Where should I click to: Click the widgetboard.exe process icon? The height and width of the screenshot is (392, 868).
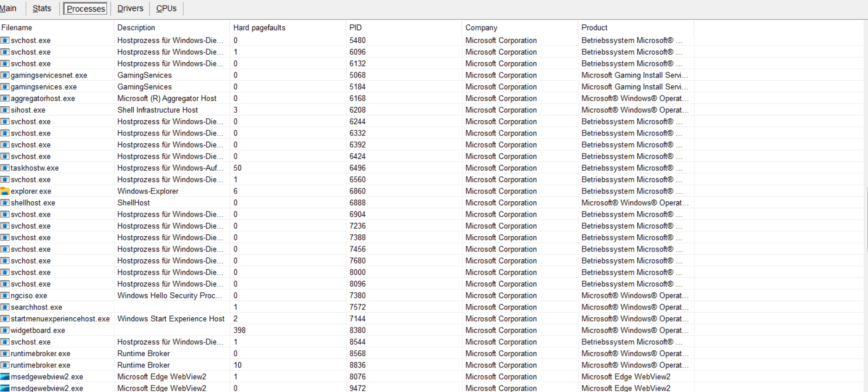[5, 330]
